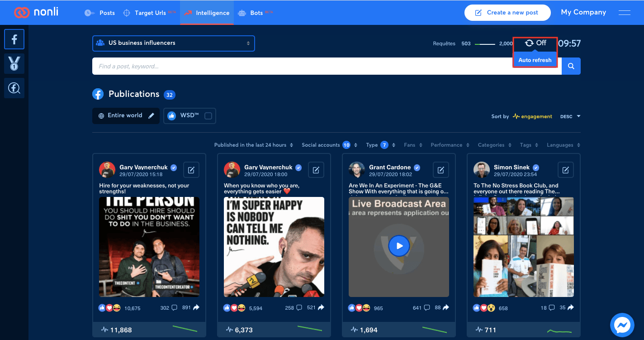The image size is (644, 340).
Task: Toggle the Auto refresh Off switch
Action: click(535, 43)
